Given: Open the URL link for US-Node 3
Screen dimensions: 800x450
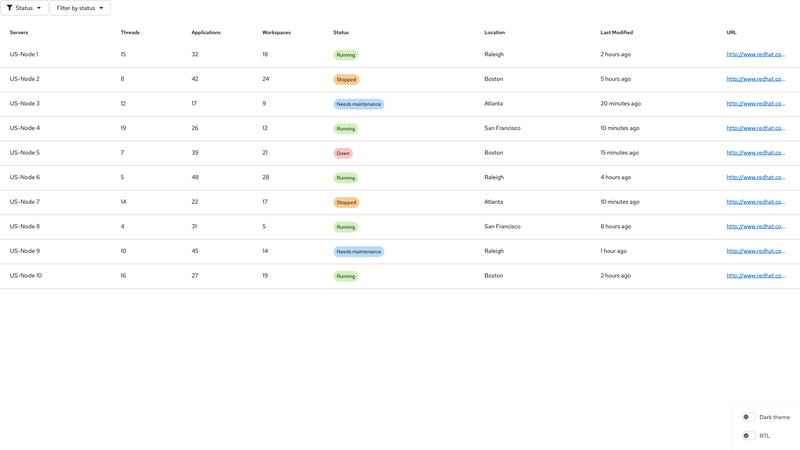Looking at the screenshot, I should pos(756,104).
